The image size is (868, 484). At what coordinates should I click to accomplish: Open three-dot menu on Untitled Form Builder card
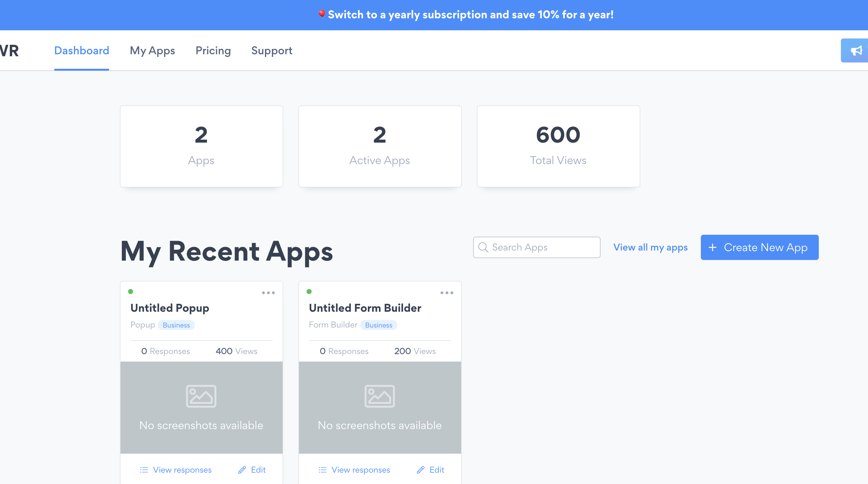(x=447, y=292)
